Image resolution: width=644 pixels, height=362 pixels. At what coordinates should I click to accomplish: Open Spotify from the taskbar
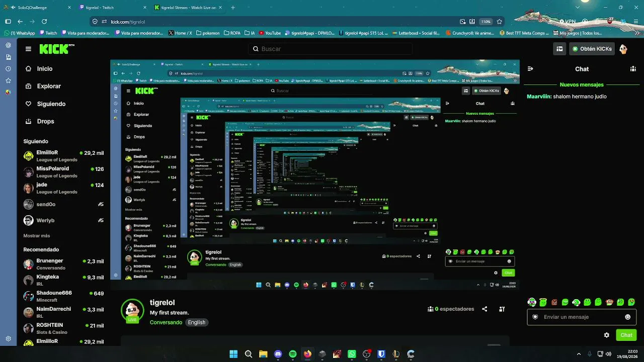[x=293, y=354]
